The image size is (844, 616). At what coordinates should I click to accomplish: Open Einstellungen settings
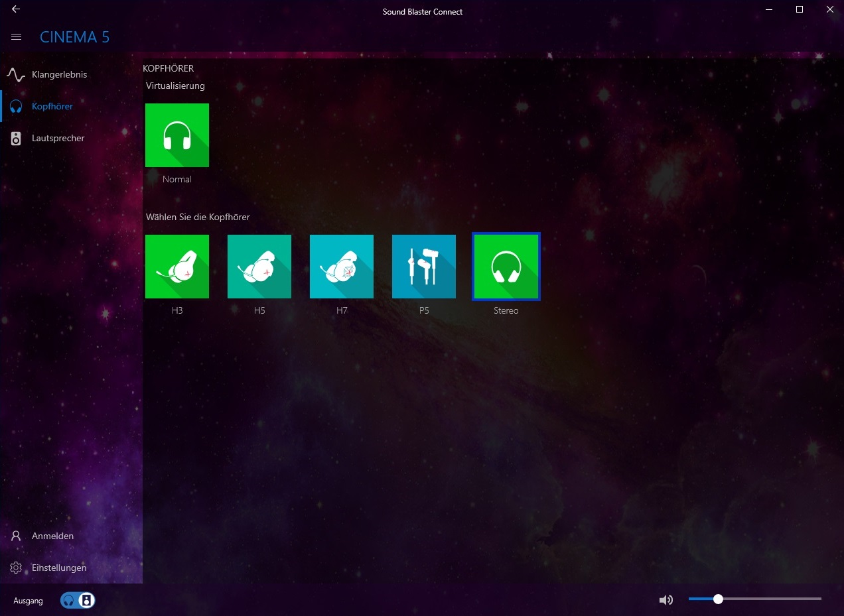[x=71, y=568]
